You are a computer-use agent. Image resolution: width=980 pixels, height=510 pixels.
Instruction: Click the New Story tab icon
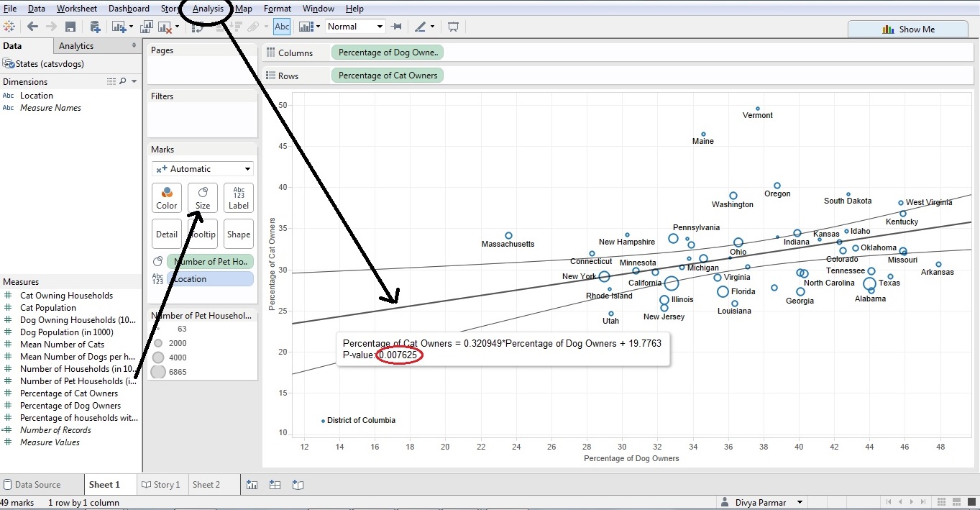[298, 485]
